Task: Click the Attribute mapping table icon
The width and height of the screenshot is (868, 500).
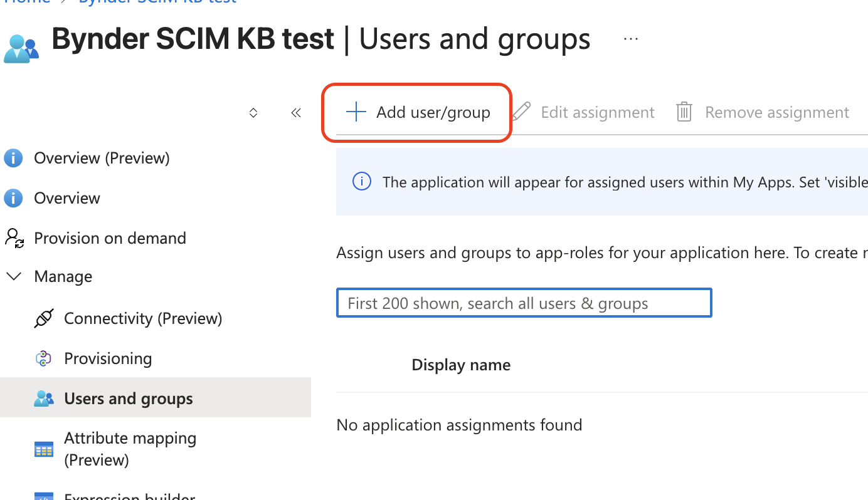Action: [43, 449]
